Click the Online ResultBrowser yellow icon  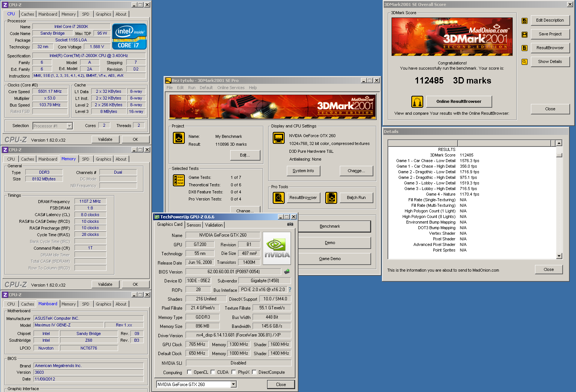coord(417,101)
